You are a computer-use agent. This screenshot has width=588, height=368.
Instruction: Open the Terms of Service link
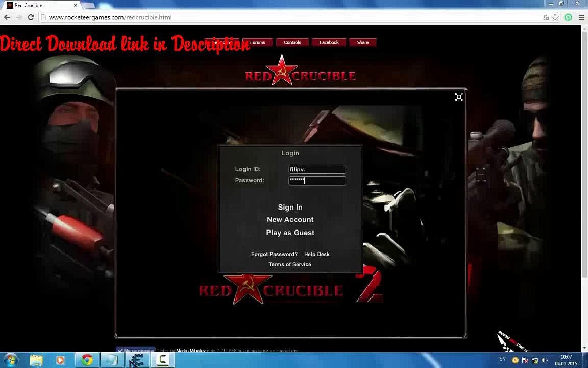pyautogui.click(x=290, y=264)
